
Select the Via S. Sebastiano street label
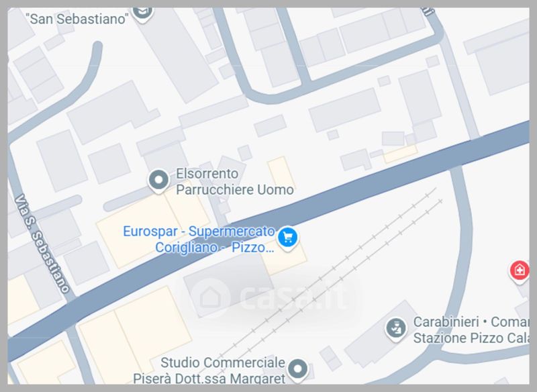click(42, 244)
